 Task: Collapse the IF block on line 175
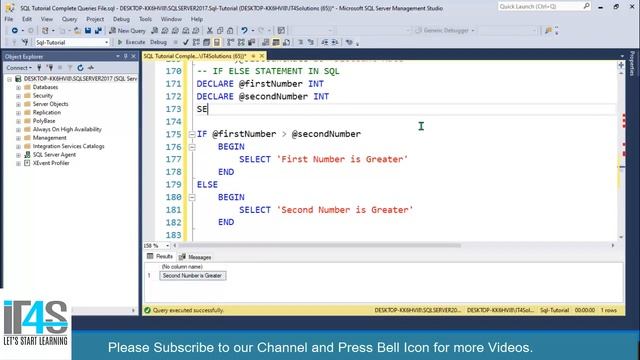192,134
